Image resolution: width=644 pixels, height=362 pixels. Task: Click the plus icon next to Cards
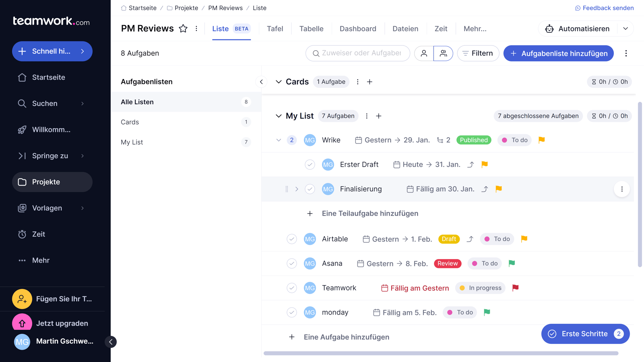click(x=369, y=82)
